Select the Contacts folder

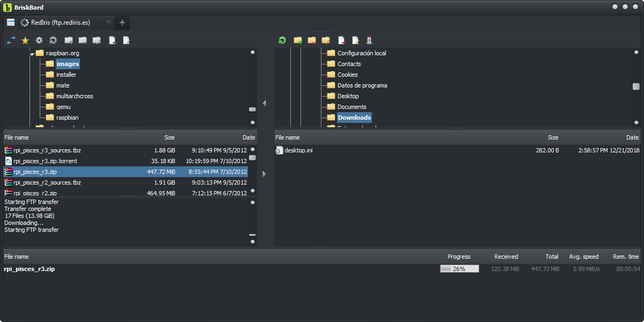tap(349, 64)
